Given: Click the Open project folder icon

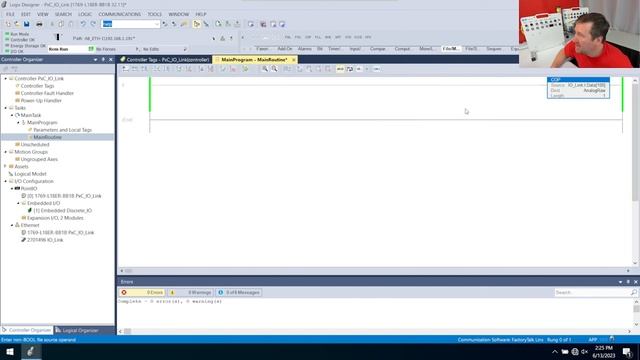Looking at the screenshot, I should pyautogui.click(x=17, y=24).
